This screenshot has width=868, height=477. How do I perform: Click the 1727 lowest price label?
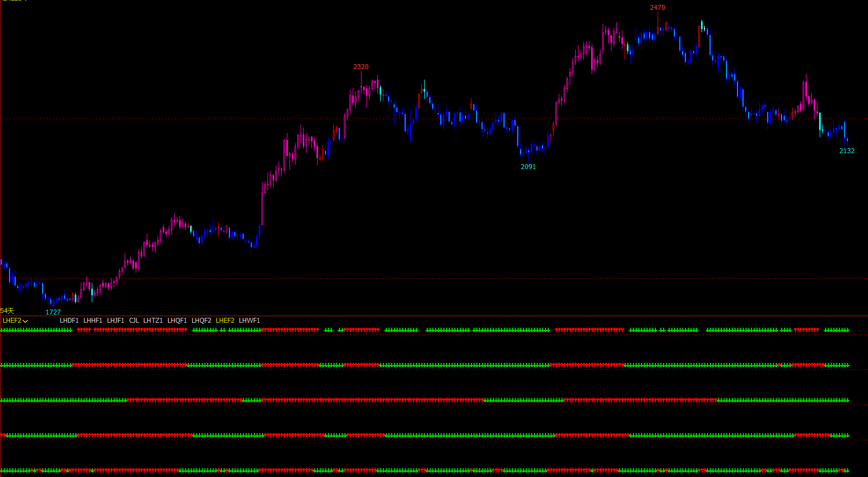tap(53, 312)
